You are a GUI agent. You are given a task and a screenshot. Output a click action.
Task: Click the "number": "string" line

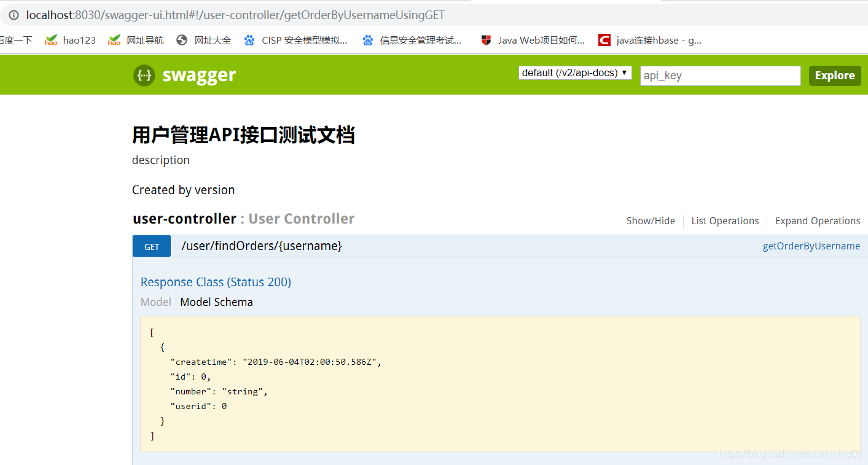coord(219,391)
